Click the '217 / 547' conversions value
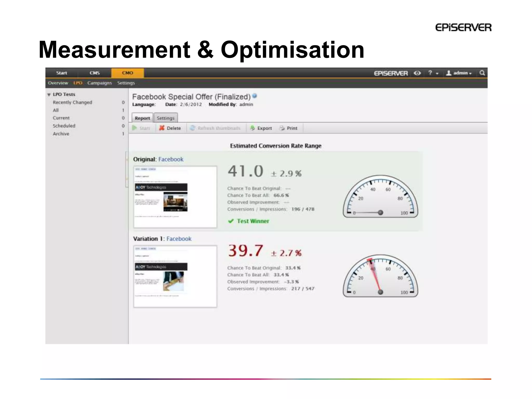Viewport: 532px width, 399px height. (x=303, y=289)
